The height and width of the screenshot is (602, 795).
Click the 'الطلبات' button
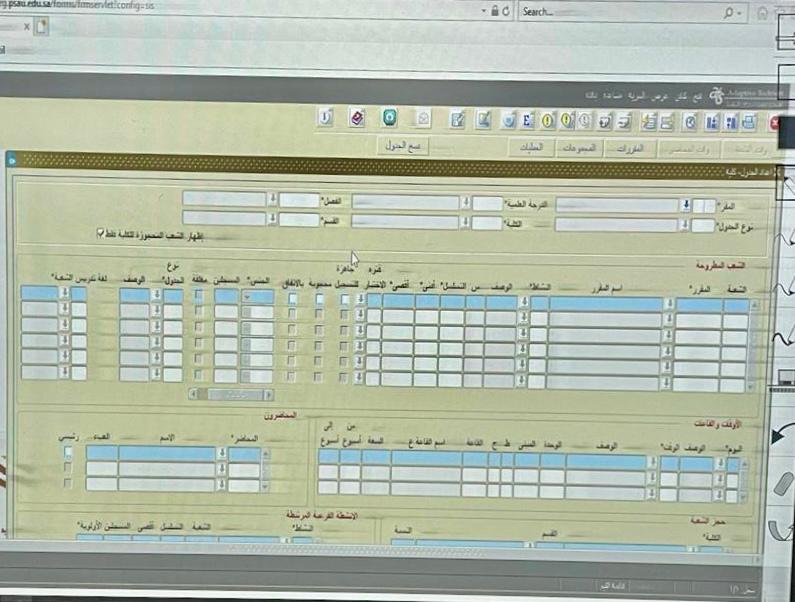click(526, 148)
